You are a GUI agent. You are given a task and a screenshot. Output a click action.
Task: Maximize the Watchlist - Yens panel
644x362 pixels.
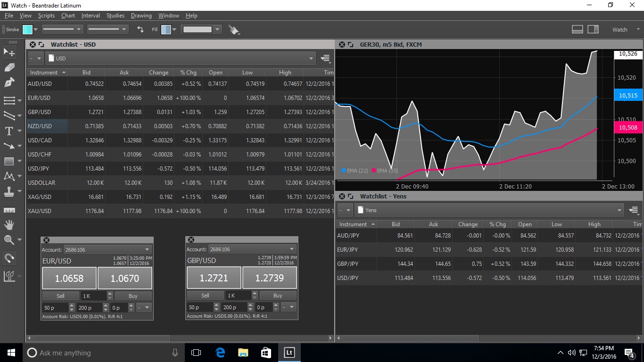tap(350, 197)
